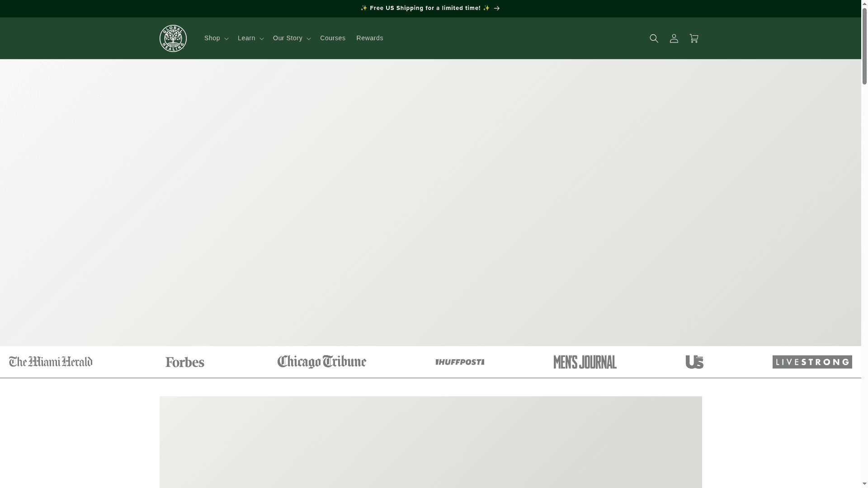The width and height of the screenshot is (868, 488).
Task: Select the Us Weekly logo
Action: (694, 362)
